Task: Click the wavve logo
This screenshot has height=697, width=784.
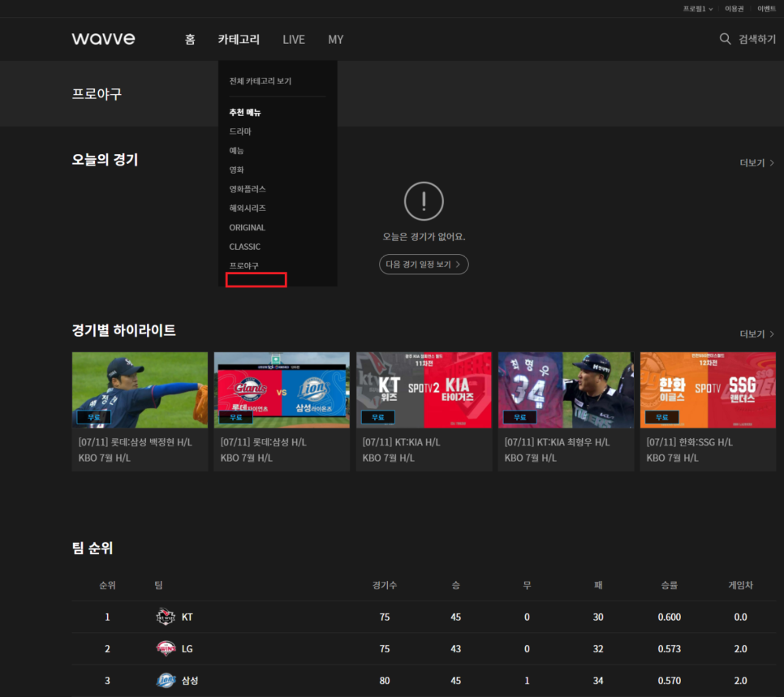Action: (x=104, y=39)
